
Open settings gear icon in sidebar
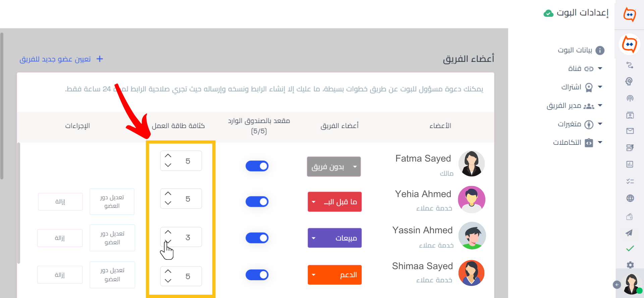pyautogui.click(x=630, y=265)
